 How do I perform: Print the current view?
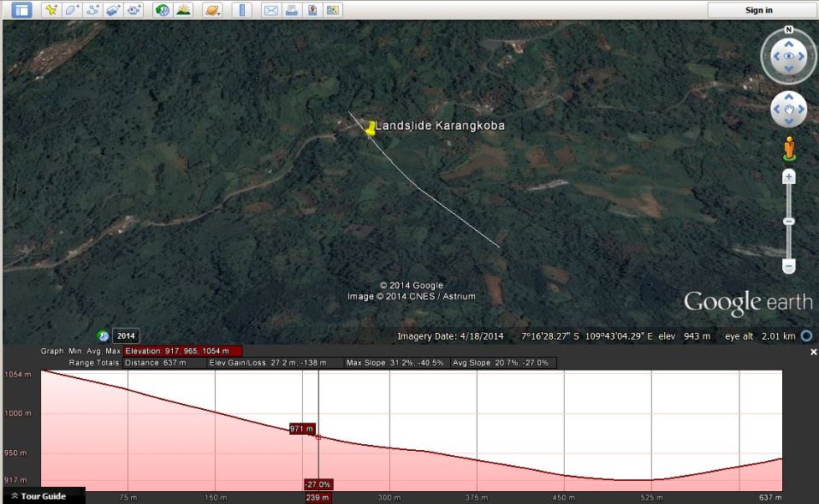pos(291,10)
